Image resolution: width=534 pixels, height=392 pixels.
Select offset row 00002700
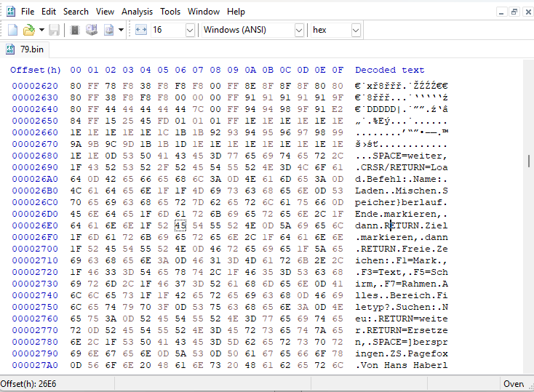click(35, 249)
